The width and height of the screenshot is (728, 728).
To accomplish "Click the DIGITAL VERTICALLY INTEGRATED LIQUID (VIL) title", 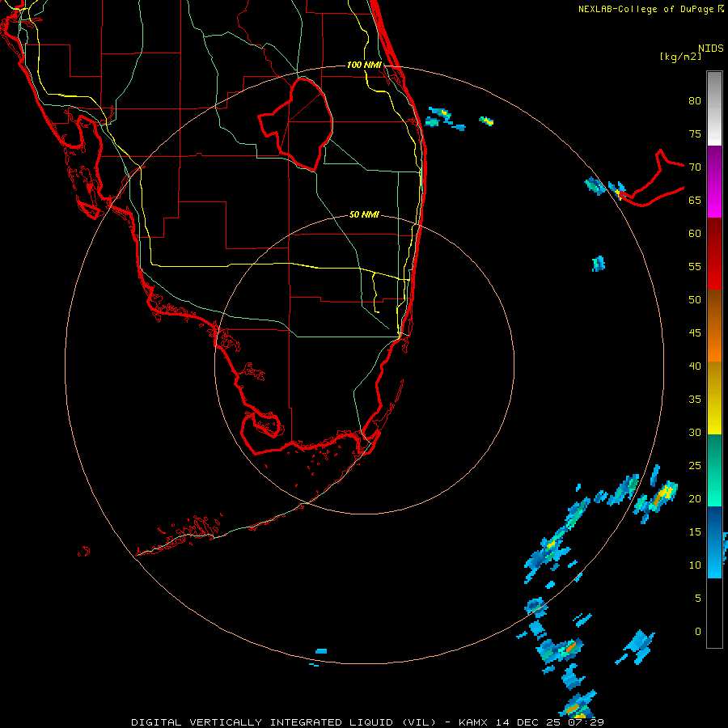I will point(284,722).
